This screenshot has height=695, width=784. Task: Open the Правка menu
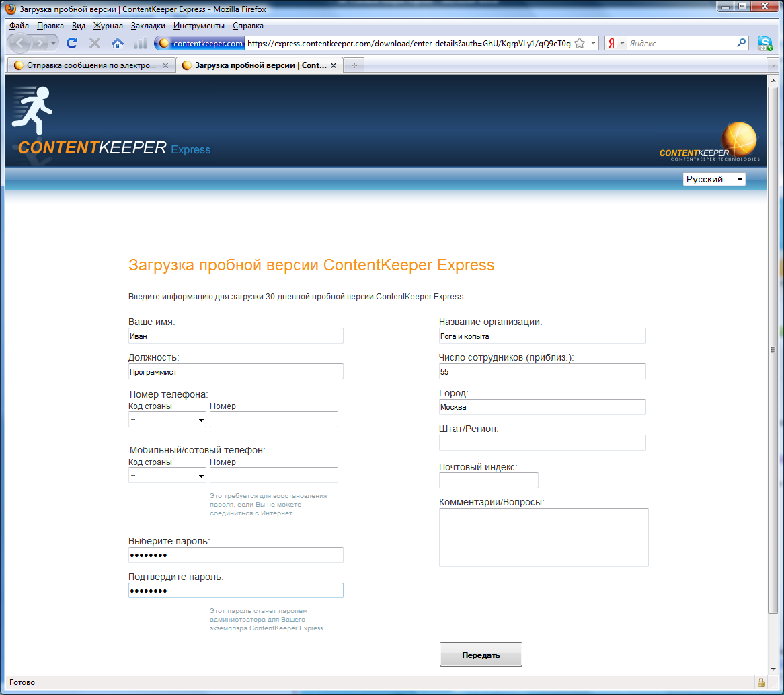[50, 26]
